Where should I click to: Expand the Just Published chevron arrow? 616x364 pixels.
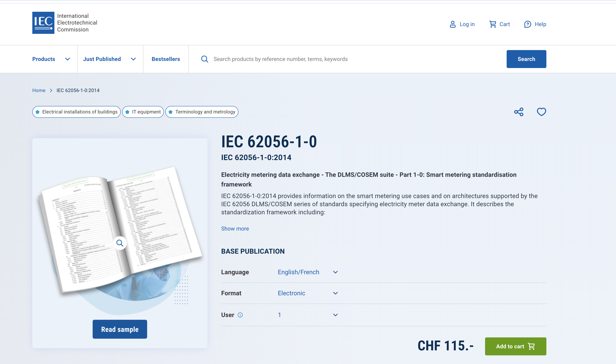133,59
